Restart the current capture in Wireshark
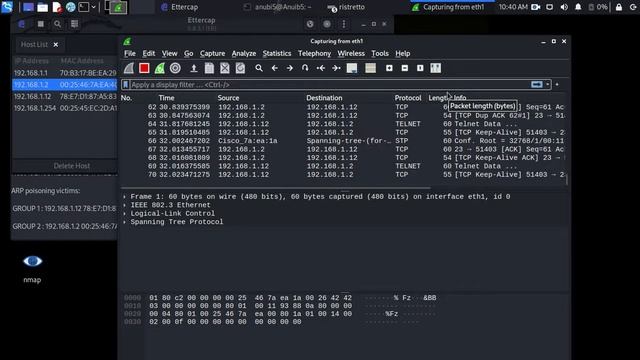 (x=160, y=68)
